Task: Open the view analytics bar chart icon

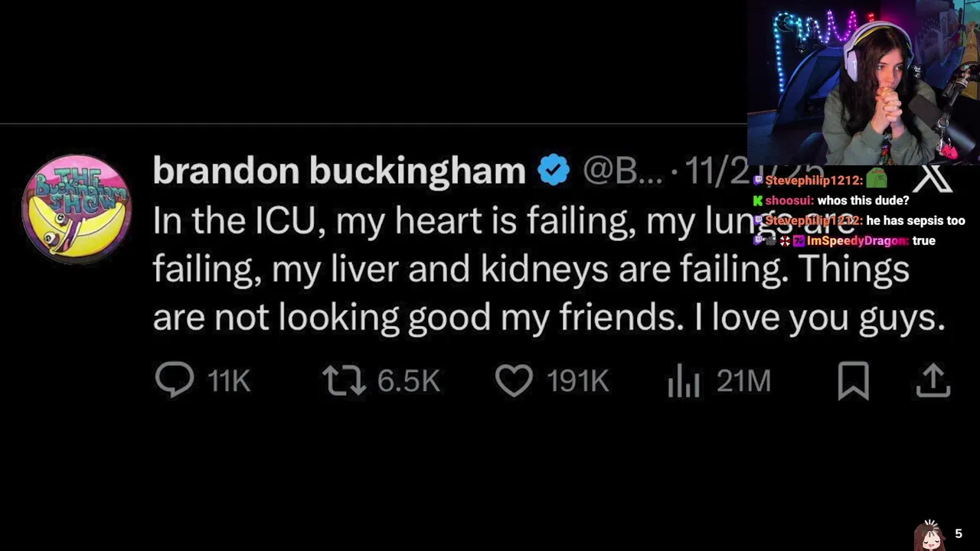Action: click(x=684, y=380)
